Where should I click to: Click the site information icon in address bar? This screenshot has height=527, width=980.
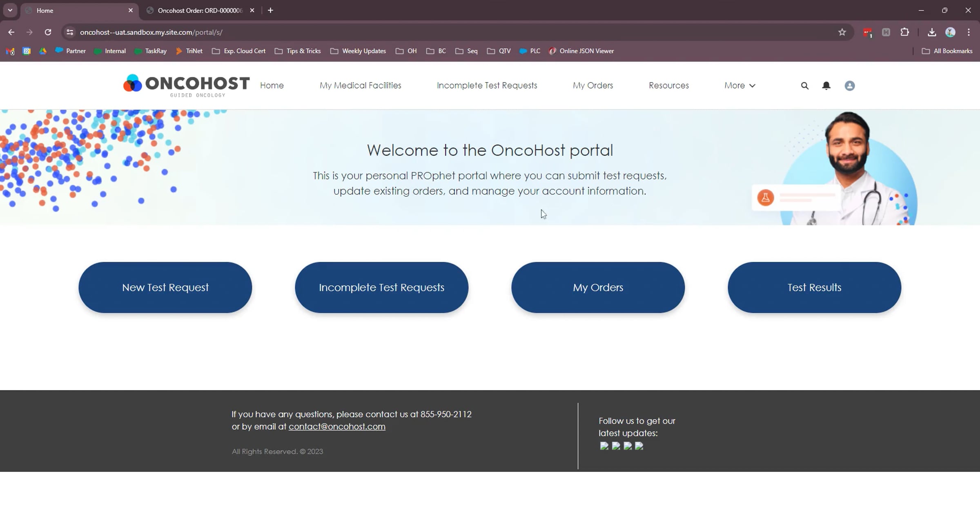click(70, 32)
